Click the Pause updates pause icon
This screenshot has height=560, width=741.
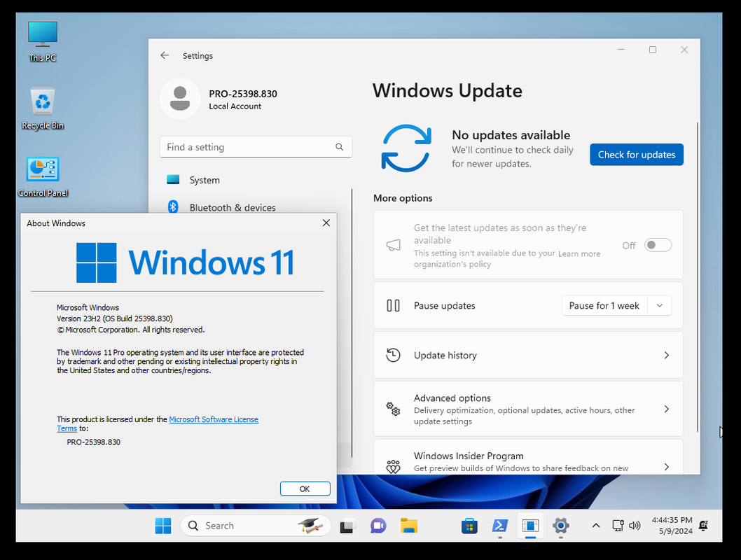click(393, 305)
